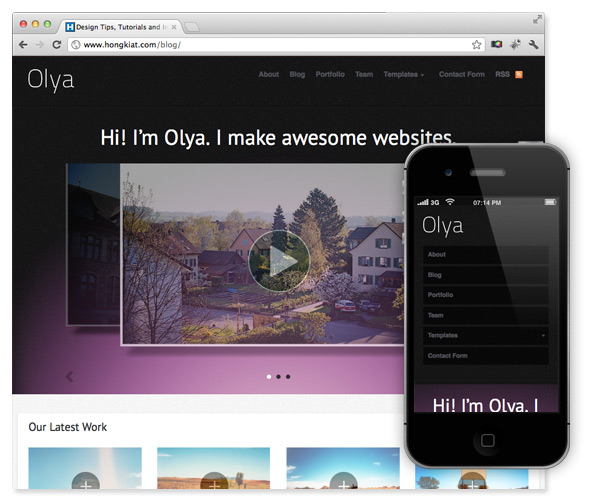Click the orange RSS feed icon

click(519, 75)
